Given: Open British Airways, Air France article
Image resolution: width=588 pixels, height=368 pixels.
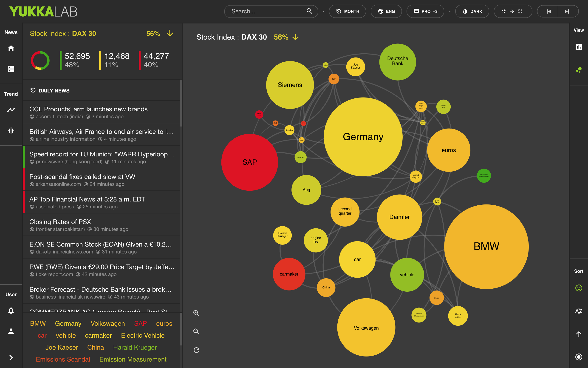Looking at the screenshot, I should [x=101, y=135].
